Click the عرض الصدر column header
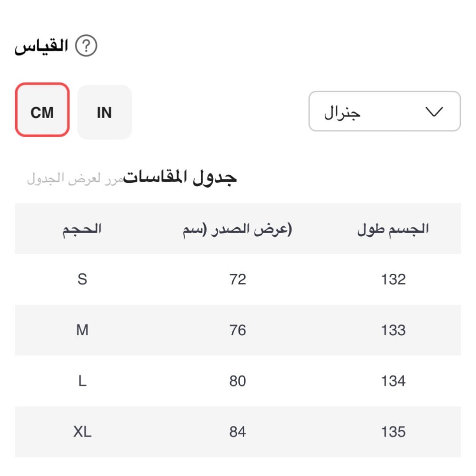476x476 pixels. [x=238, y=229]
